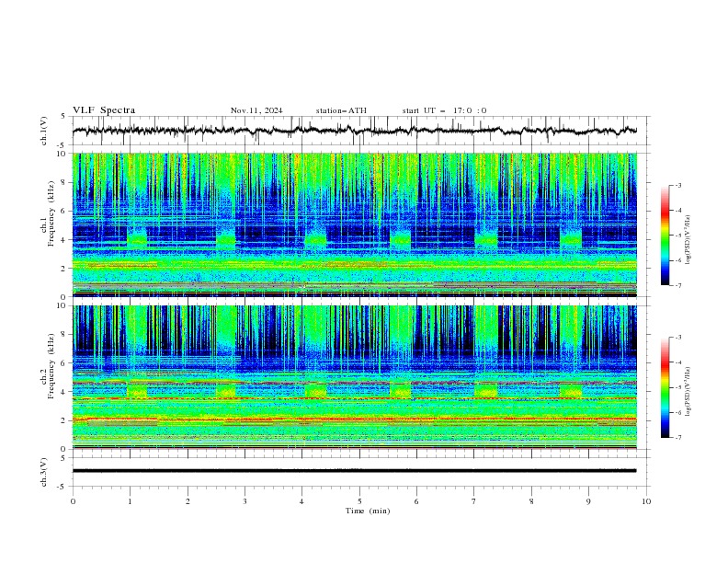The height and width of the screenshot is (563, 728).
Task: Click time axis tick label "2"
Action: (188, 501)
